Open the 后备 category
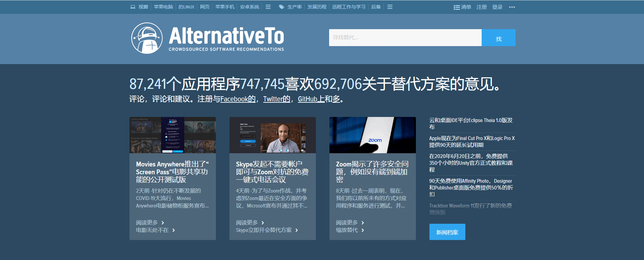This screenshot has height=260, width=644. tap(376, 7)
